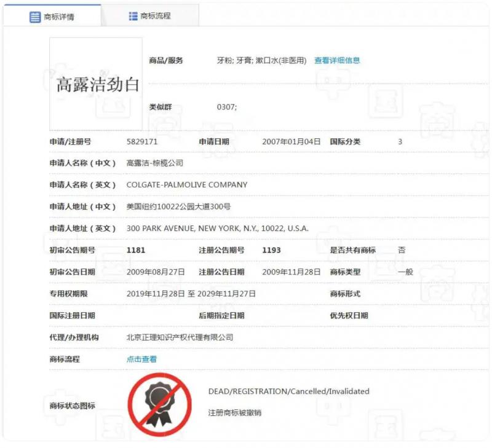This screenshot has width=492, height=448.
Task: Select the 类似群 label
Action: pyautogui.click(x=161, y=107)
